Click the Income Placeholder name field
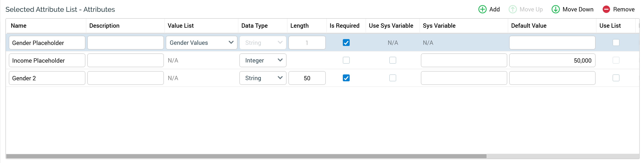This screenshot has width=644, height=163. (47, 60)
